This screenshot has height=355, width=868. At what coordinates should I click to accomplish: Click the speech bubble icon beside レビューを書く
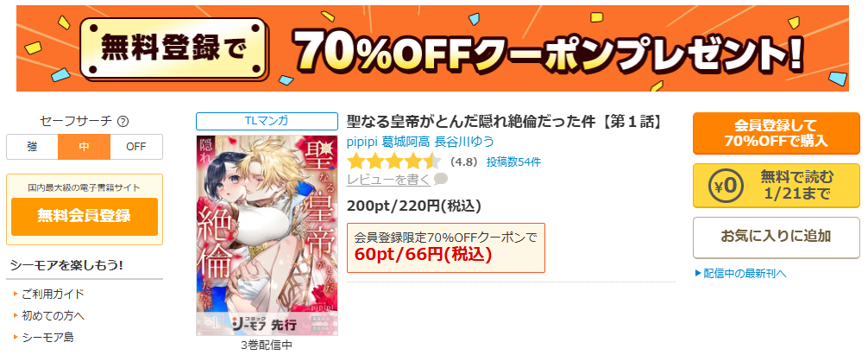tap(441, 179)
